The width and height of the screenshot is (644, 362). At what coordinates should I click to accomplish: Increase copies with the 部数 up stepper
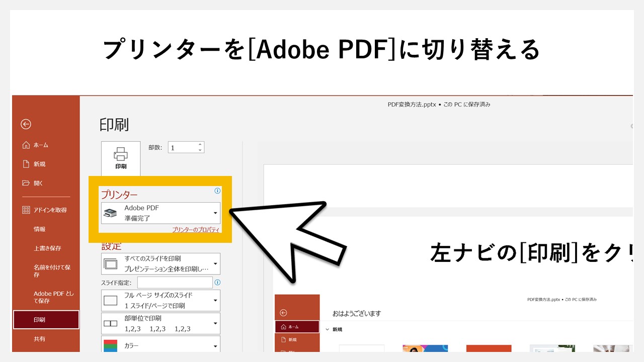(x=200, y=144)
